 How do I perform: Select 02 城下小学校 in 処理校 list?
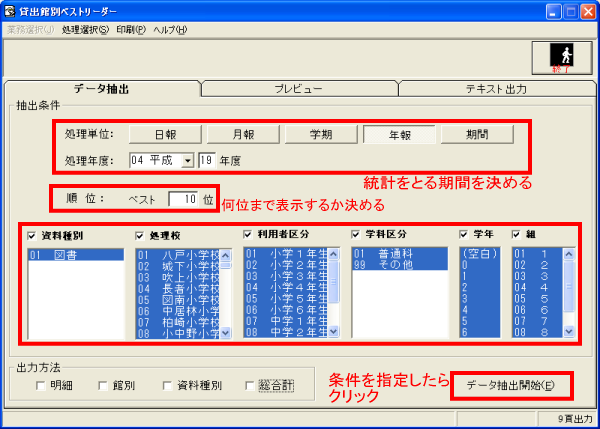178,266
